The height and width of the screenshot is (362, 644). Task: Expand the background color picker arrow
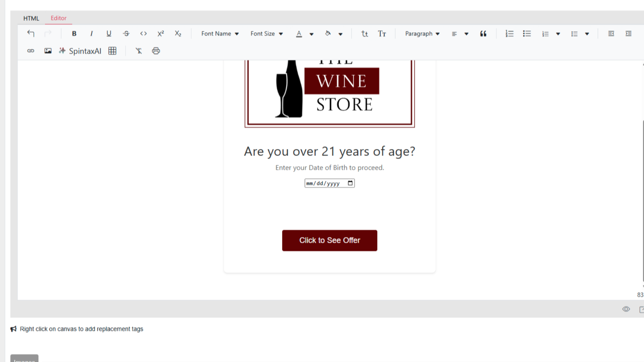pos(340,34)
